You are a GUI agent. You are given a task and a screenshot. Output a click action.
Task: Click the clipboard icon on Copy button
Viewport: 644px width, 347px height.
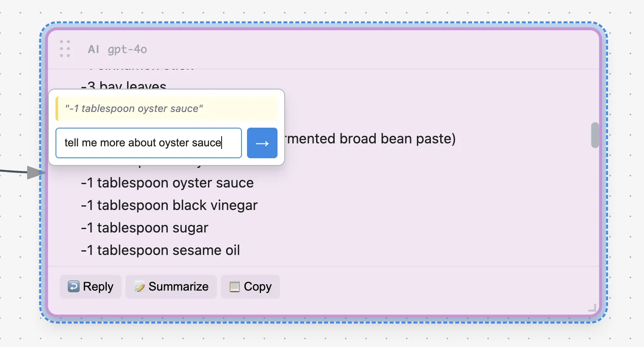[234, 286]
